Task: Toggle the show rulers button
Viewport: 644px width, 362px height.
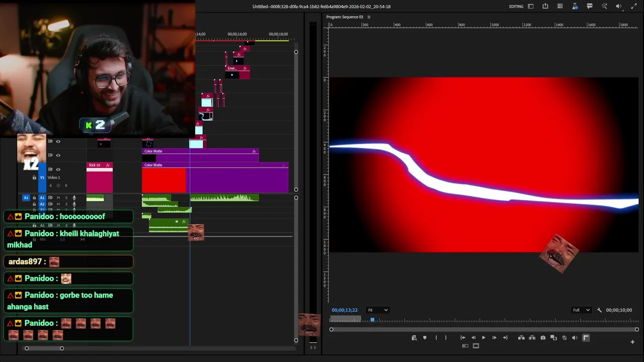Action: (x=586, y=338)
